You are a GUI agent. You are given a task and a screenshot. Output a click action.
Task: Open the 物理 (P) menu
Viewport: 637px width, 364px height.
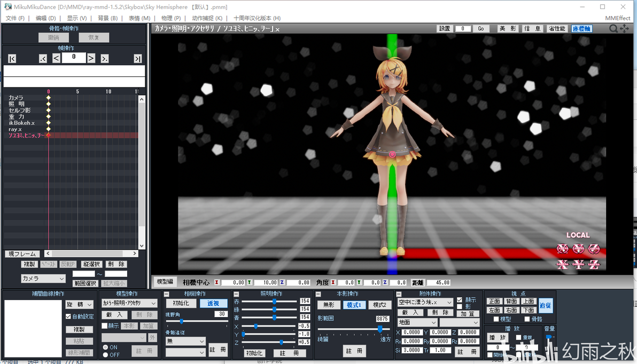(171, 18)
